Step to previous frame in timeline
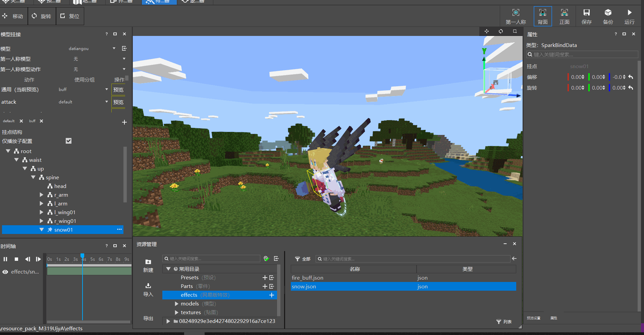The height and width of the screenshot is (335, 644). 28,259
